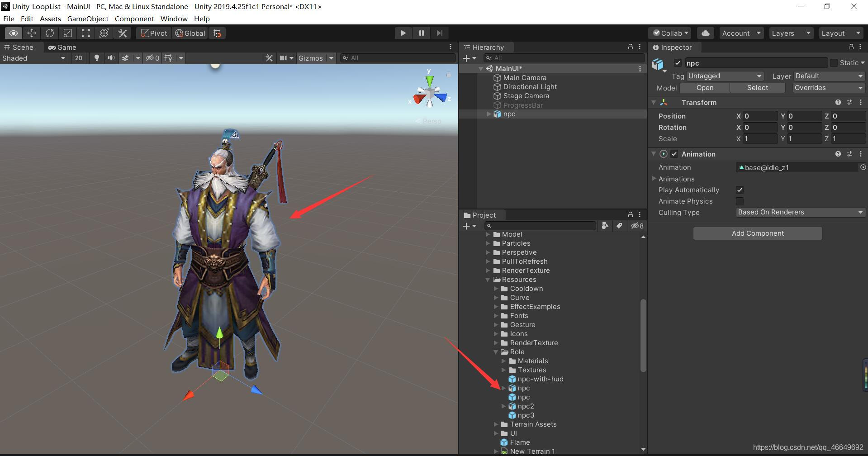
Task: Select the Rotate tool
Action: 50,33
